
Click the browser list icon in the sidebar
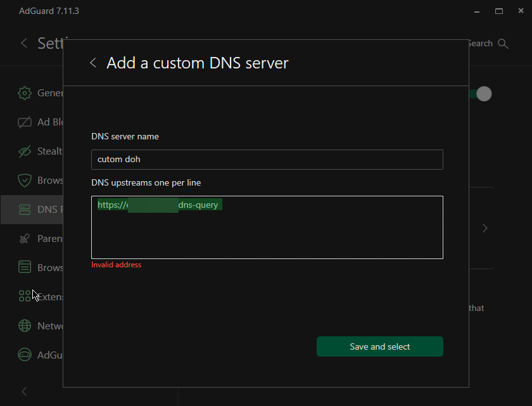[x=24, y=267]
